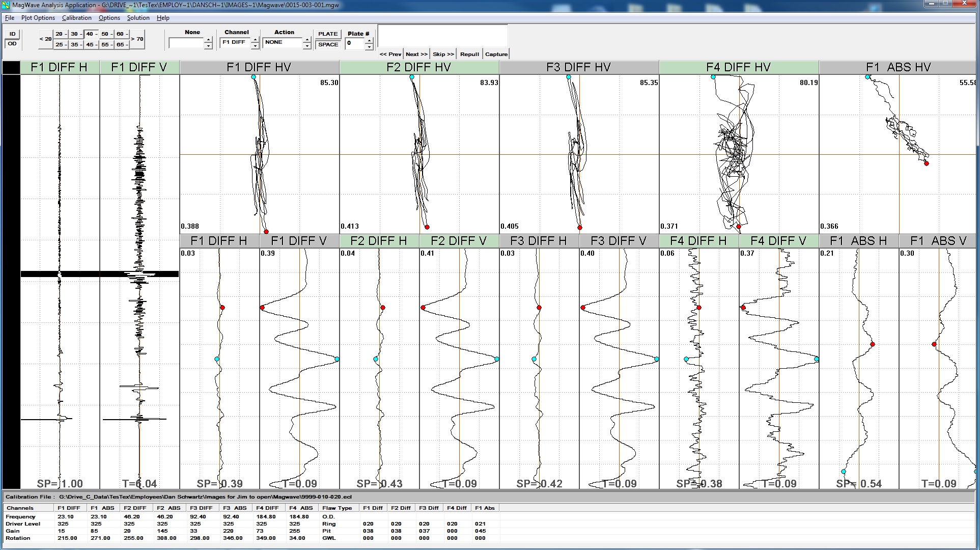Click the Repull button
This screenshot has height=550, width=980.
point(469,54)
